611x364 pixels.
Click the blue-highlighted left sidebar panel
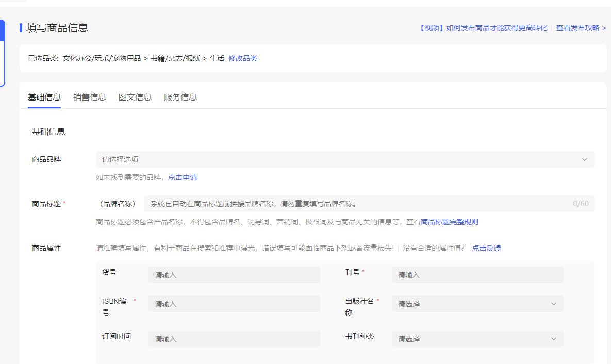[2, 52]
